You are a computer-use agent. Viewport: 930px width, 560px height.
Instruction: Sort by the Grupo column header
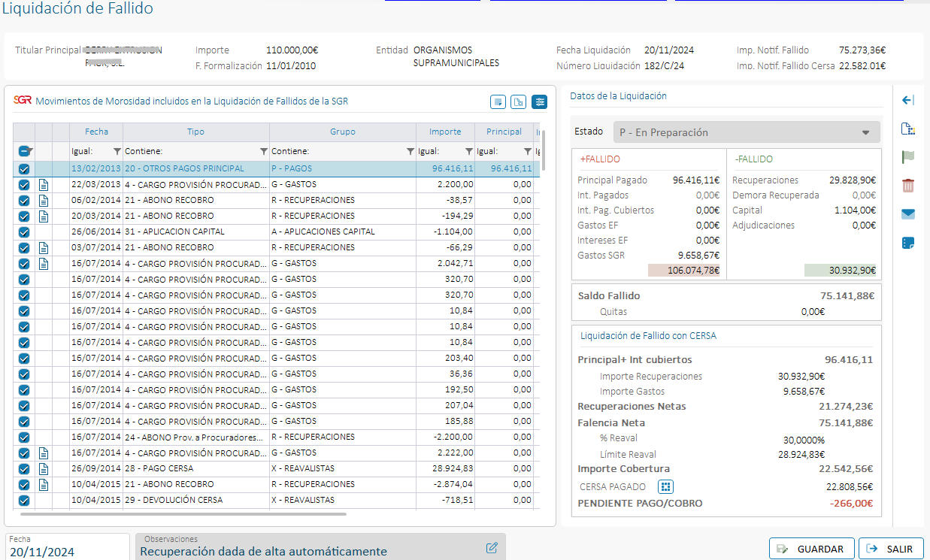pyautogui.click(x=343, y=132)
